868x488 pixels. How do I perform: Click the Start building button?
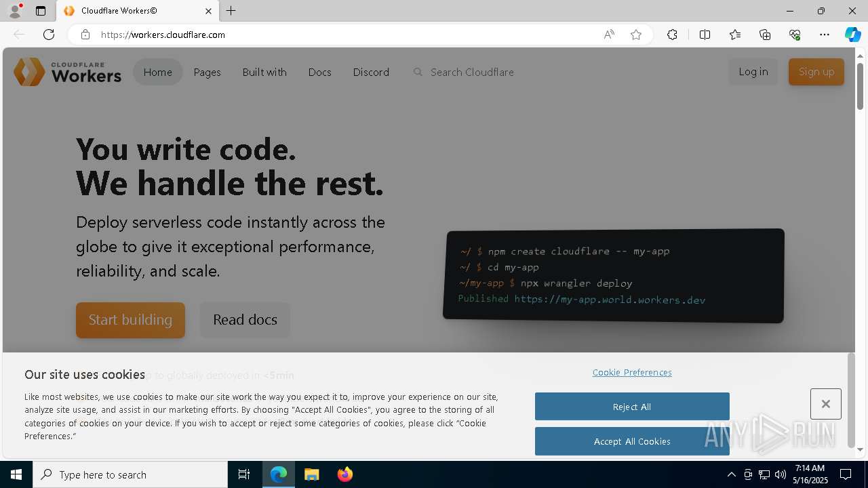click(x=130, y=320)
